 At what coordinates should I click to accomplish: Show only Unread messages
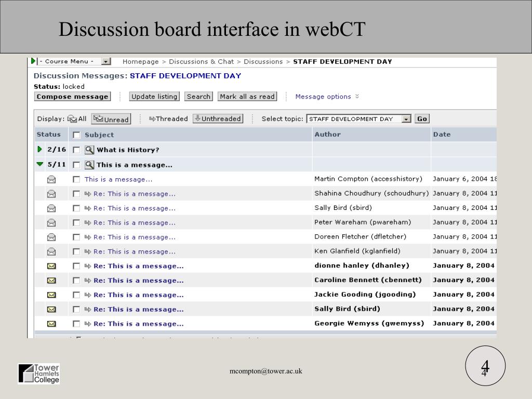click(111, 119)
